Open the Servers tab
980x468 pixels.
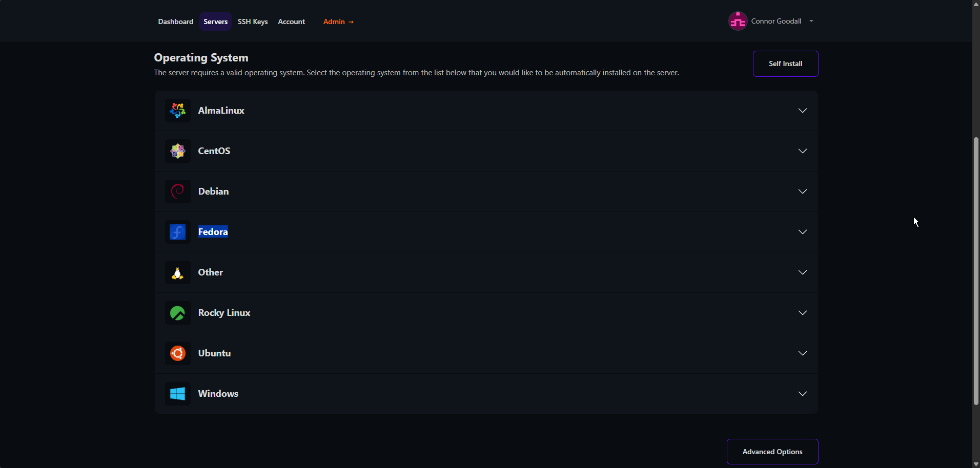[x=215, y=22]
